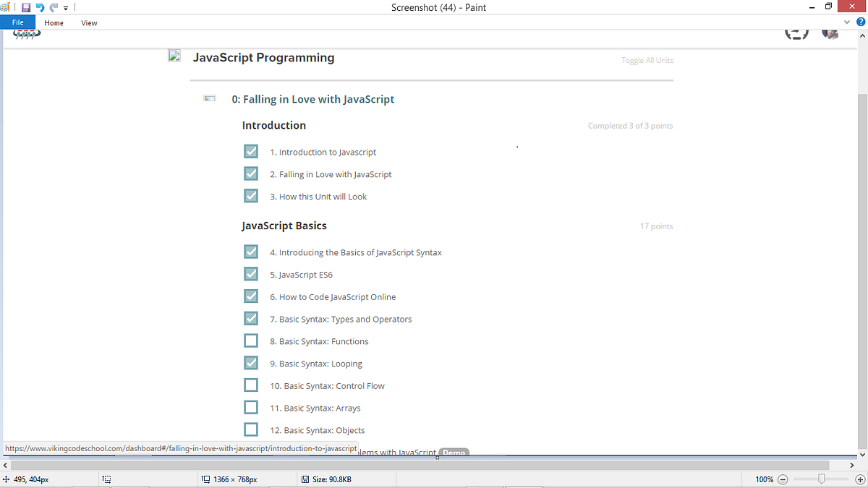Check the Basic Syntax: Functions checkbox
Image resolution: width=868 pixels, height=488 pixels.
click(x=250, y=340)
